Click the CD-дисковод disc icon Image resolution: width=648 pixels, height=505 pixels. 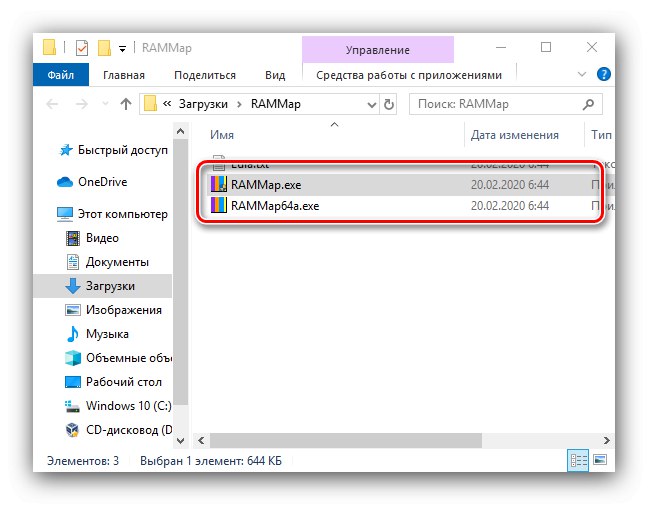(72, 430)
